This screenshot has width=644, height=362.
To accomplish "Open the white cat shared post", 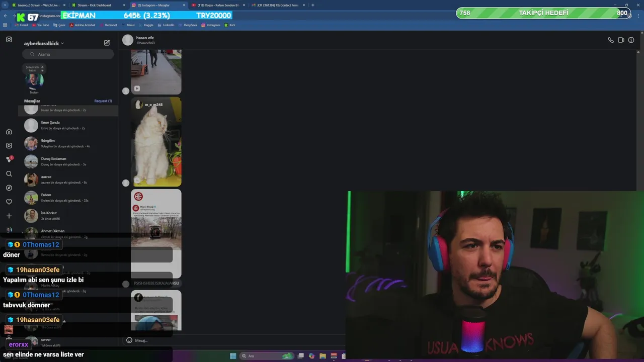I will pyautogui.click(x=156, y=142).
